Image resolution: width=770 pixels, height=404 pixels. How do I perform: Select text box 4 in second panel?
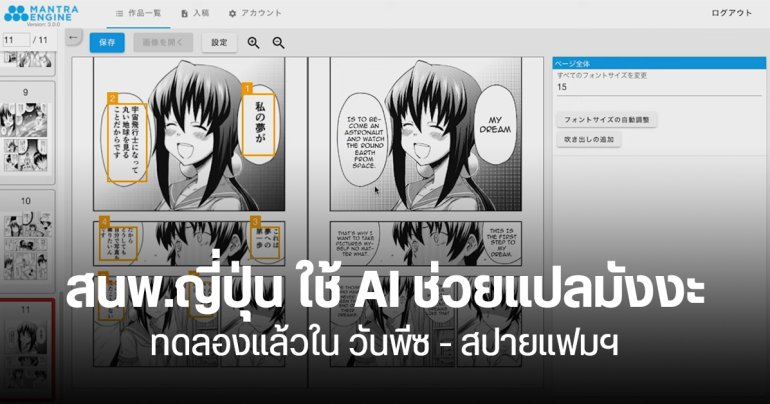pyautogui.click(x=118, y=243)
